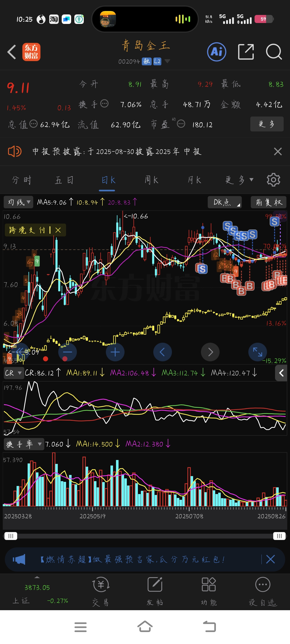Tap the L2 level badge
The image size is (290, 644).
click(157, 61)
